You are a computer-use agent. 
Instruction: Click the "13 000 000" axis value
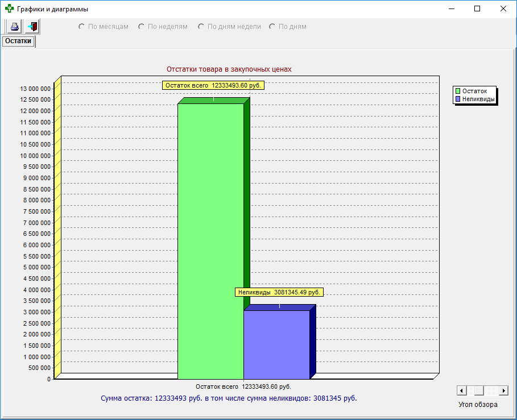tap(35, 89)
